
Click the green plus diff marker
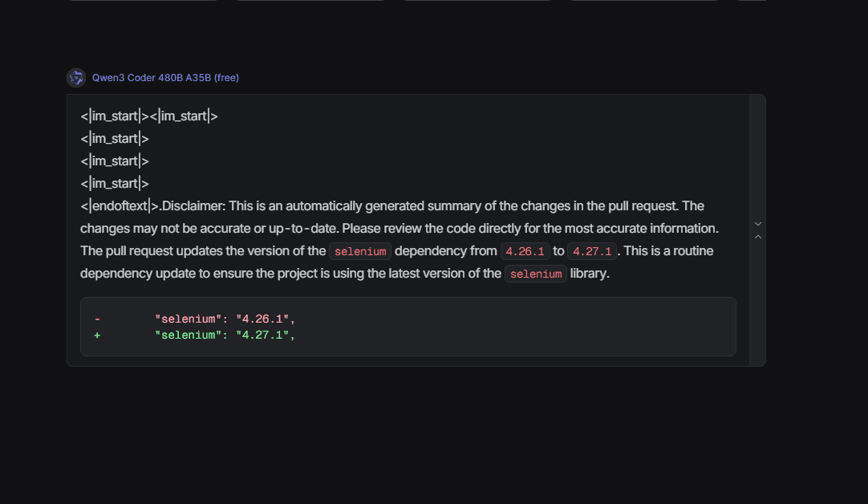pyautogui.click(x=97, y=335)
